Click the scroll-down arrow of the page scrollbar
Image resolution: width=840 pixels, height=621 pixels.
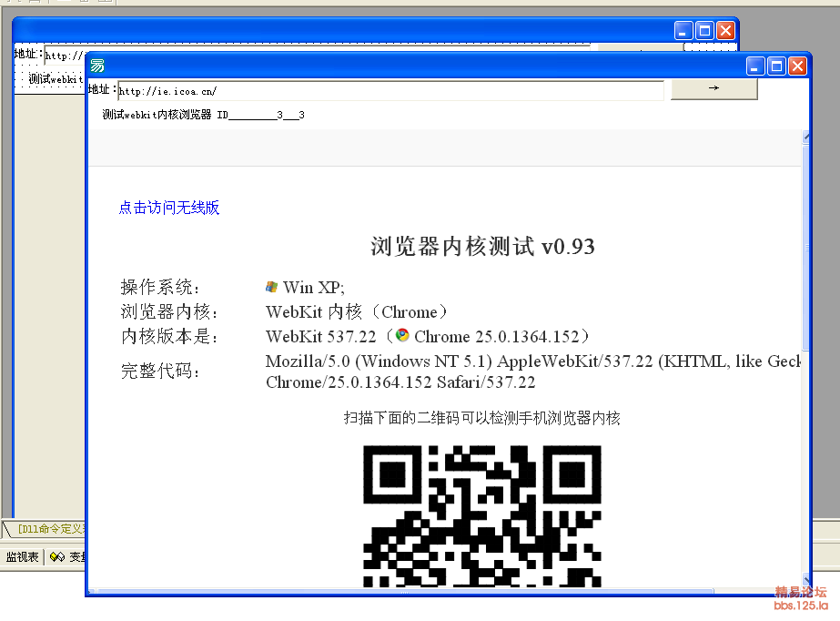tap(806, 580)
